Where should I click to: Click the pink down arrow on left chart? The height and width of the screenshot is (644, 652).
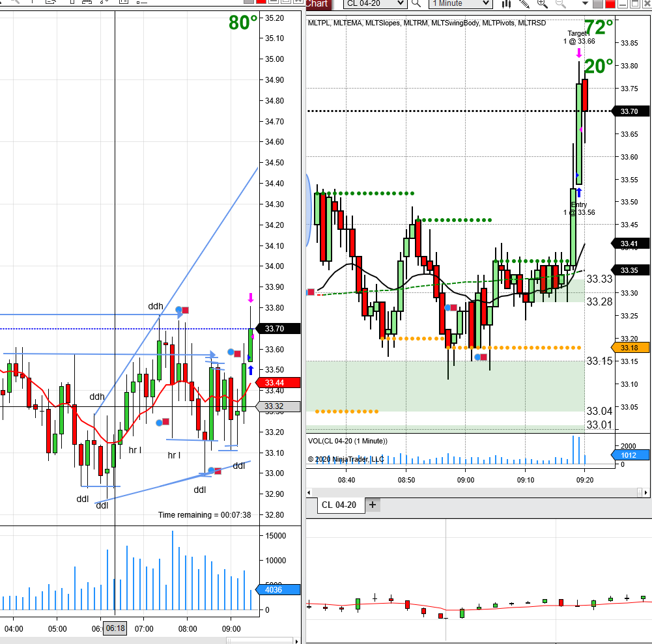tap(250, 298)
